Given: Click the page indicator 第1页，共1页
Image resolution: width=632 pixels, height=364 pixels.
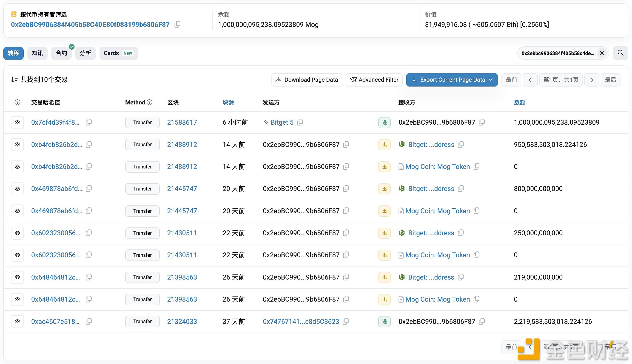Looking at the screenshot, I should point(561,80).
